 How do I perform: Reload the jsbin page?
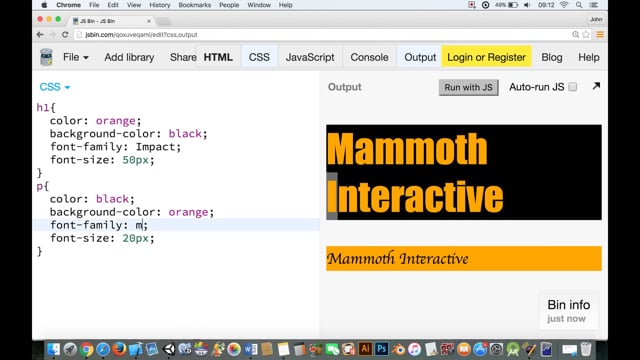click(x=65, y=35)
